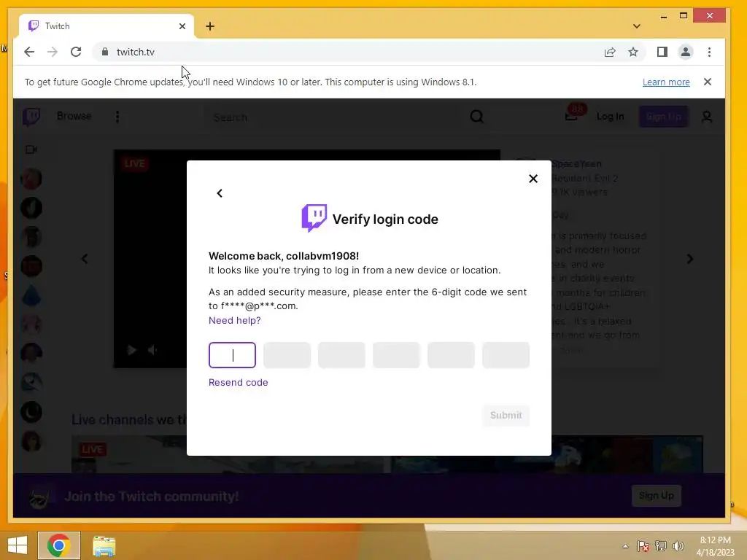Click the sidebar camera collapse icon
Image resolution: width=747 pixels, height=560 pixels.
31,149
